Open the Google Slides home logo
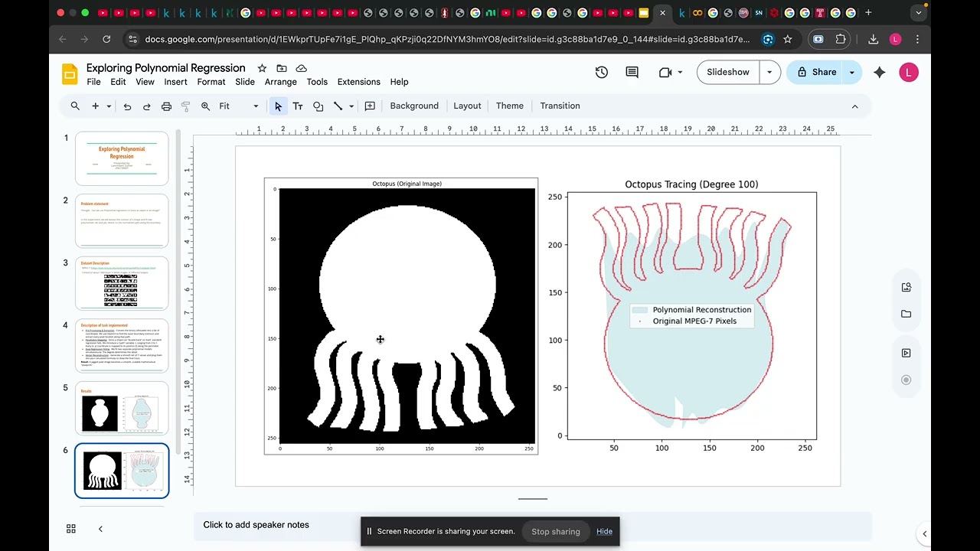Screen dimensions: 980x551 point(70,73)
